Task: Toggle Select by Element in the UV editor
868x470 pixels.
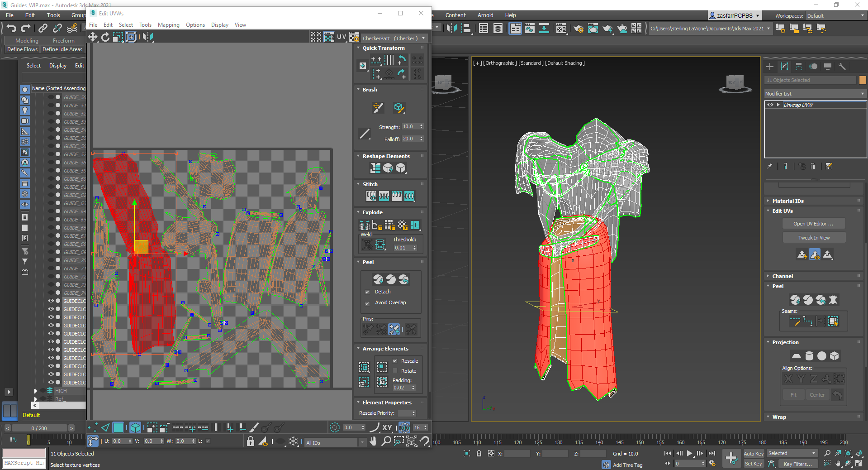Action: coord(135,427)
